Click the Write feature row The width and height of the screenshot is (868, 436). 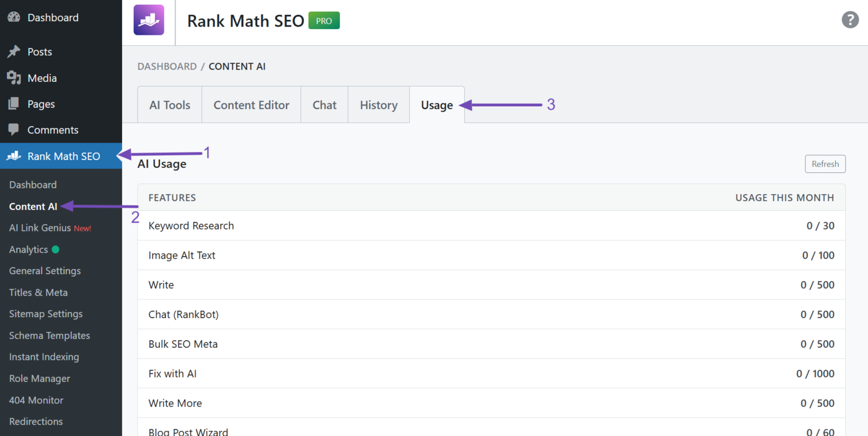[492, 285]
